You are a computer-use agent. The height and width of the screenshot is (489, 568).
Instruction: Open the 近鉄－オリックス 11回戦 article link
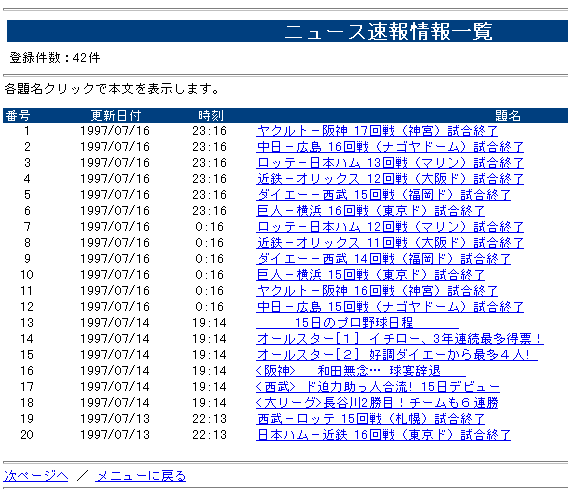390,243
